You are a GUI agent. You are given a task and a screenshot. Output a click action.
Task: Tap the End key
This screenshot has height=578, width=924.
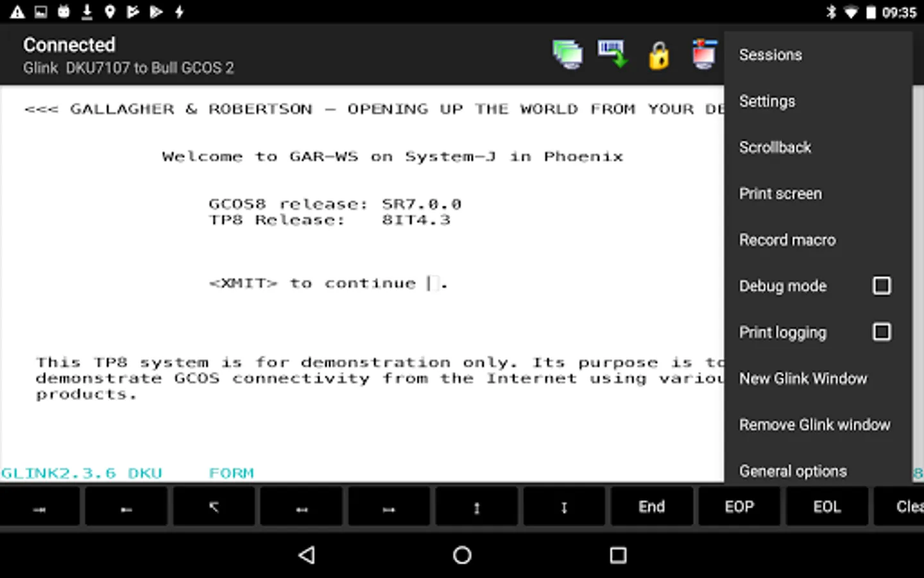(x=651, y=507)
